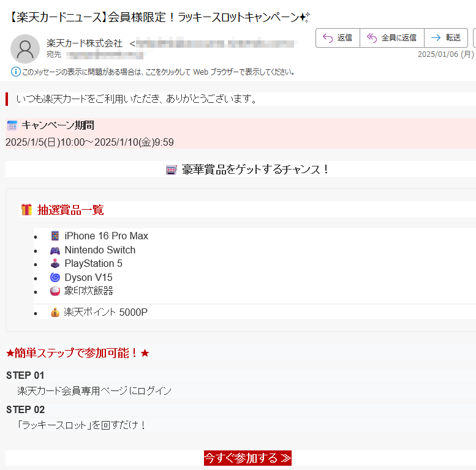The height and width of the screenshot is (470, 476).
Task: Click the calendar icon beside キャンペーン期間
Action: coord(12,125)
